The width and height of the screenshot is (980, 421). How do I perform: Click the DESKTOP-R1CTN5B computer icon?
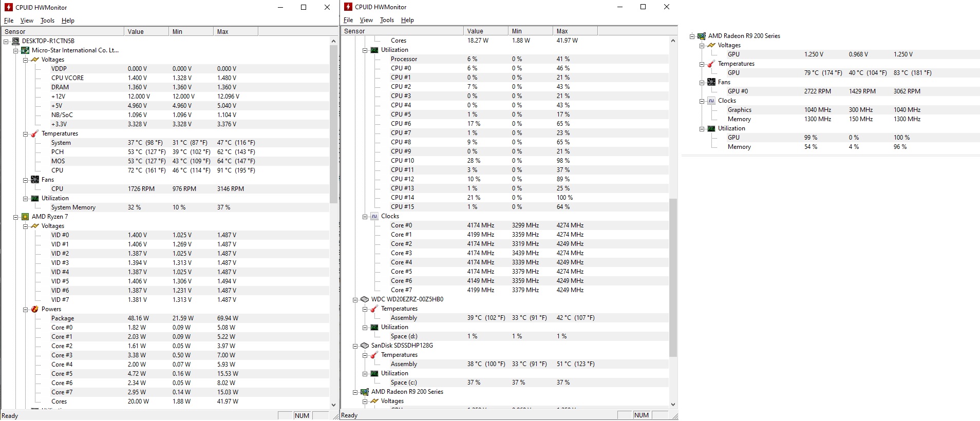tap(15, 41)
